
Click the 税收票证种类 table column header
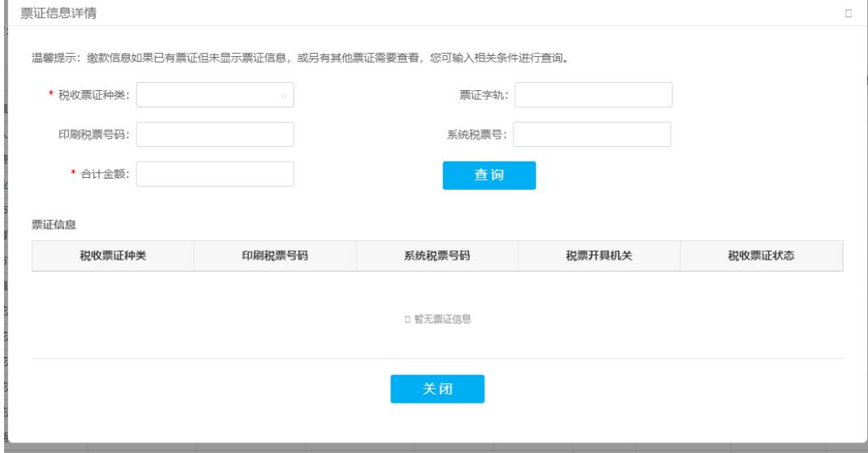(113, 256)
